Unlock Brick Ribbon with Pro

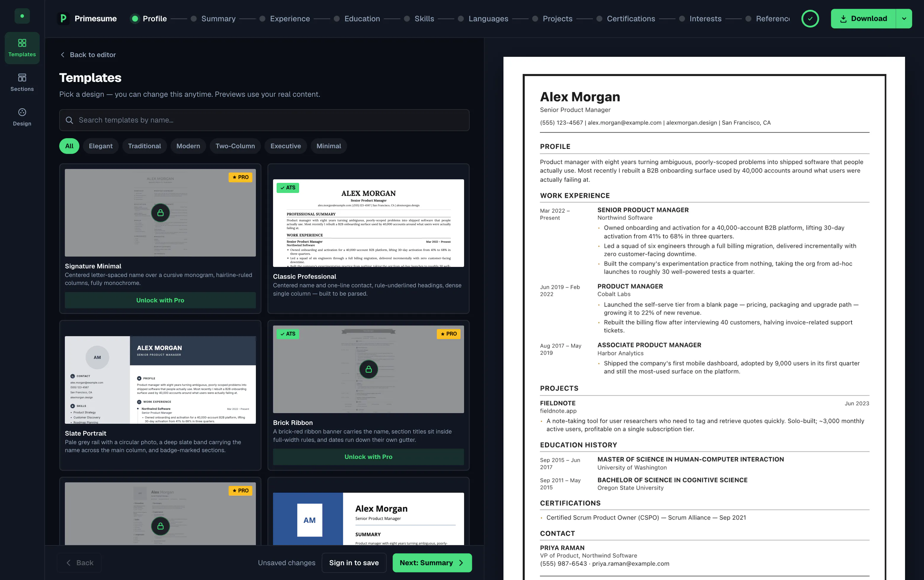[x=368, y=457]
